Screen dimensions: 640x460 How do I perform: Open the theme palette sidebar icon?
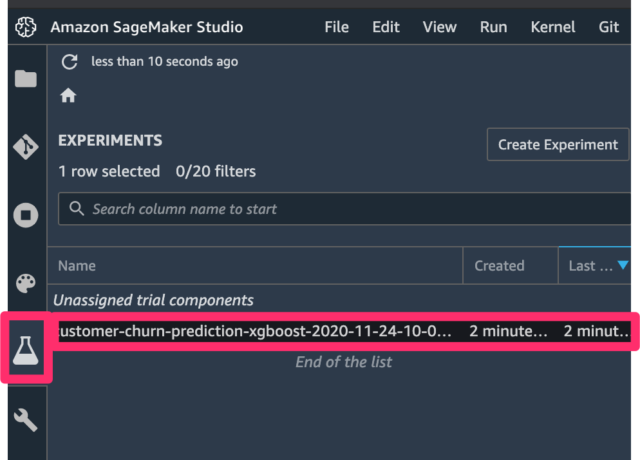[26, 283]
